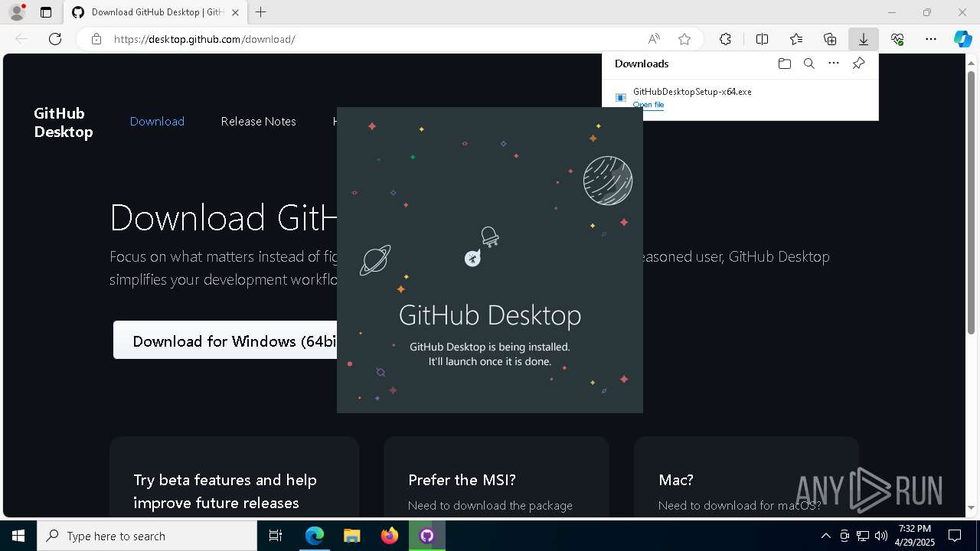This screenshot has height=551, width=980.
Task: Open the Edge profile icon
Action: tap(17, 12)
